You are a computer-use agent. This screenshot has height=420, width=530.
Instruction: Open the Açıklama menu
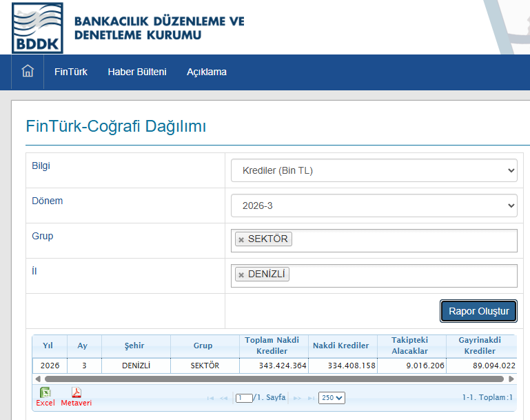point(207,72)
